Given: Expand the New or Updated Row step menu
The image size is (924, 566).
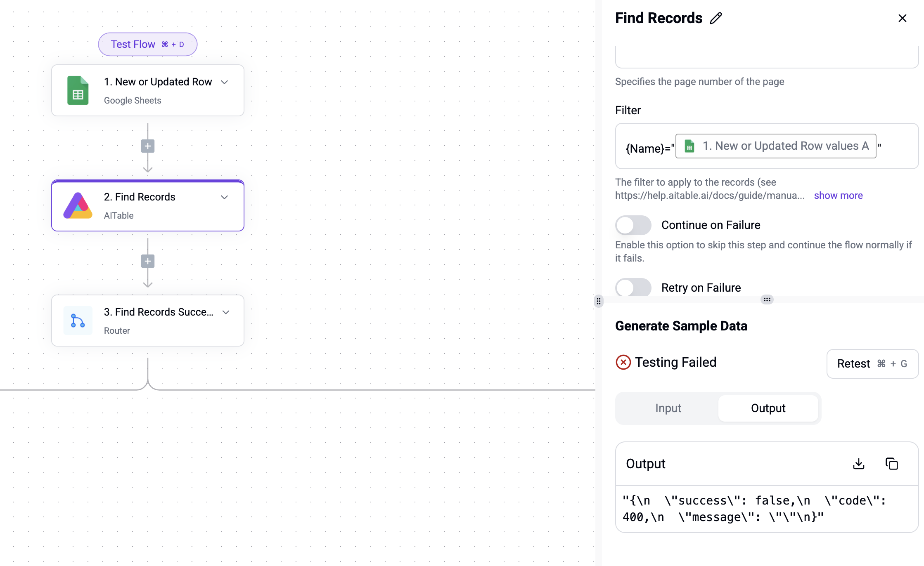Looking at the screenshot, I should pyautogui.click(x=225, y=82).
